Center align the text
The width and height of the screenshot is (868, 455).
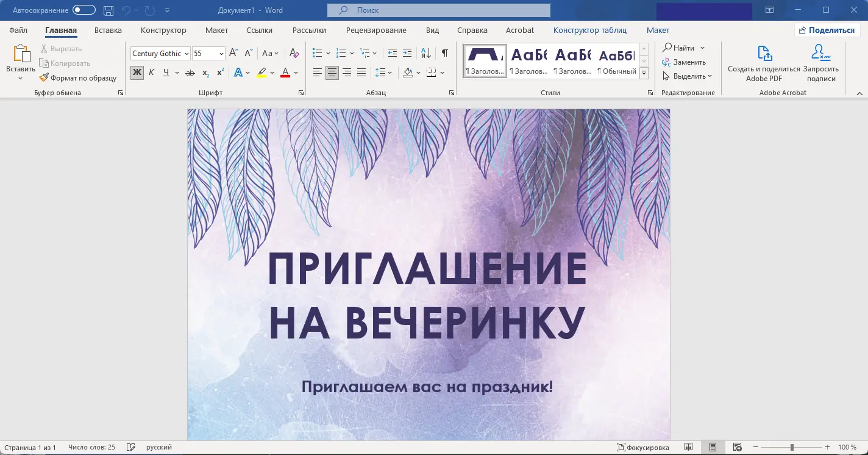pos(332,73)
